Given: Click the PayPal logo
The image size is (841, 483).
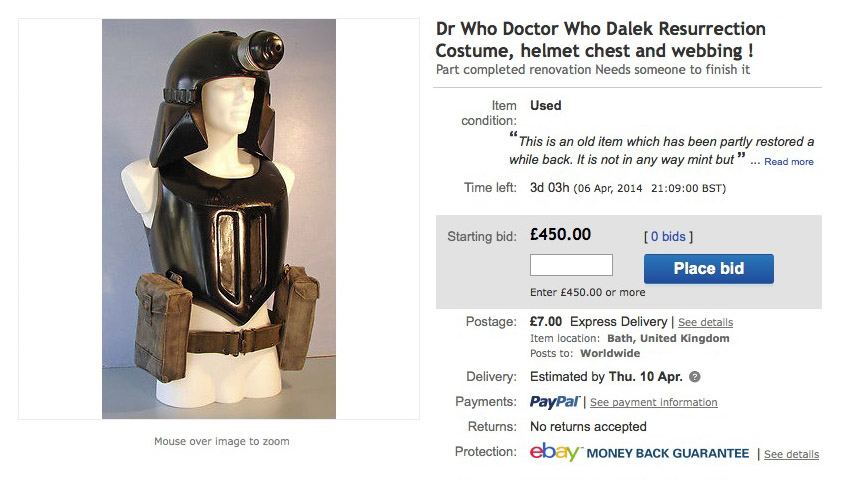Looking at the screenshot, I should (x=555, y=402).
